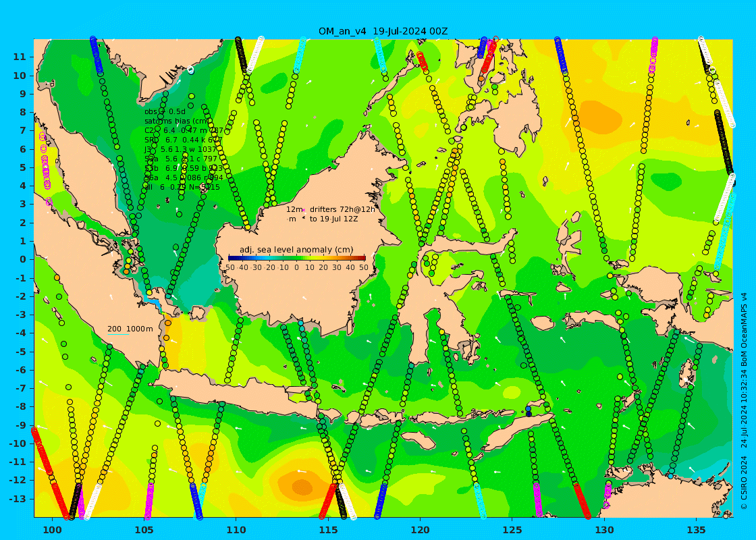Click the "S6a 4.5 0.086 r 894" row

(184, 178)
